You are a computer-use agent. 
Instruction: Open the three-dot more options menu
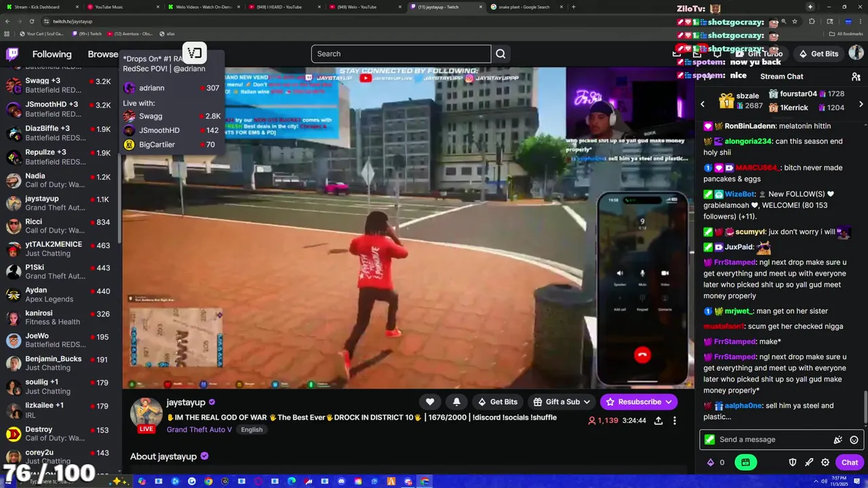click(674, 420)
